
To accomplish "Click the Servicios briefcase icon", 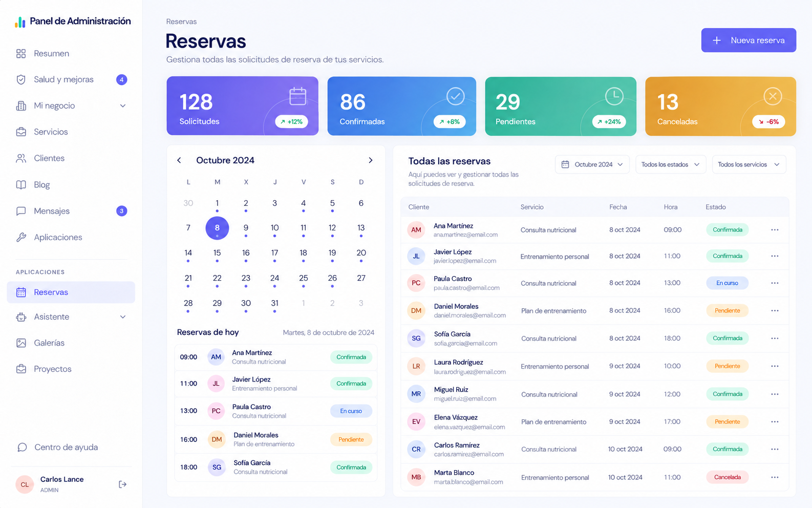I will pos(21,132).
